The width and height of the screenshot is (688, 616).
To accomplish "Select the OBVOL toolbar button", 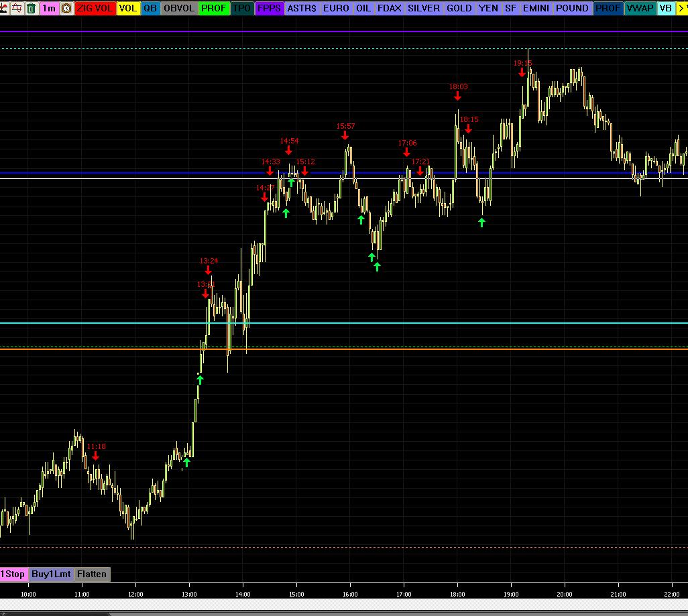I will (x=179, y=8).
